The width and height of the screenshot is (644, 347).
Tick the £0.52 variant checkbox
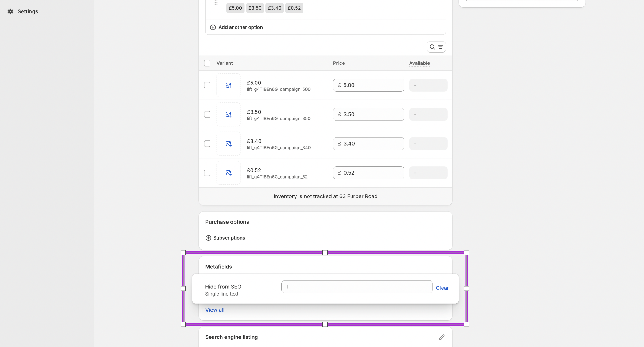click(207, 173)
